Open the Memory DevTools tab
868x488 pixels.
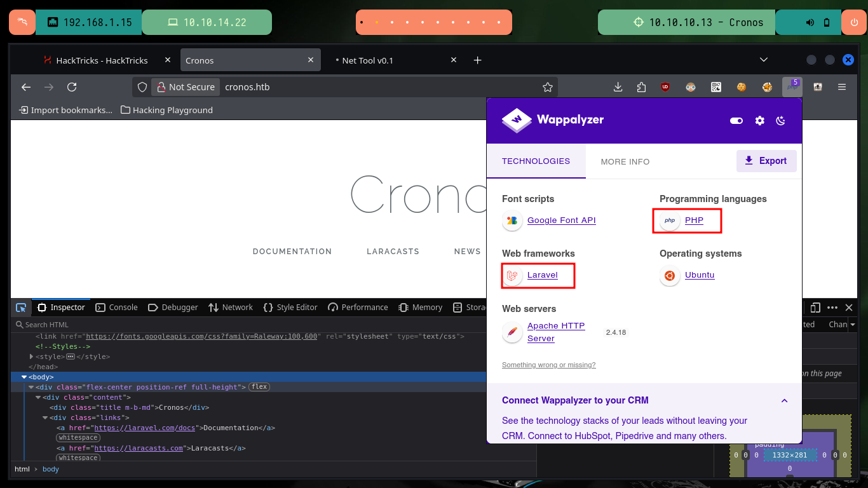(x=420, y=308)
